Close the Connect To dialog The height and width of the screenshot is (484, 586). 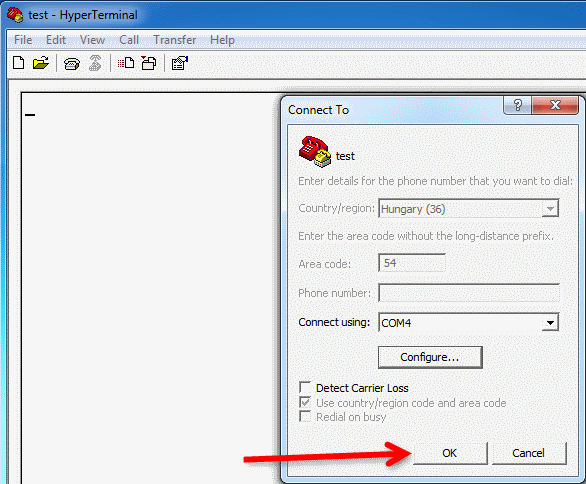(x=555, y=105)
